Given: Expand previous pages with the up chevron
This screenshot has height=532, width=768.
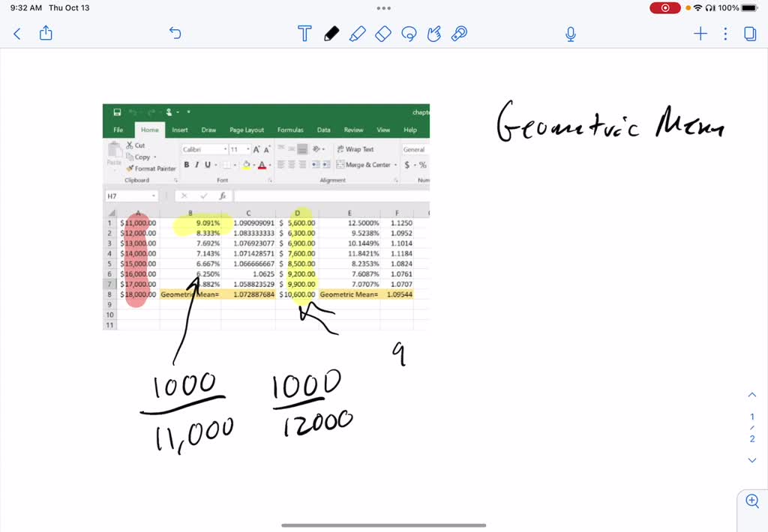Looking at the screenshot, I should point(751,394).
